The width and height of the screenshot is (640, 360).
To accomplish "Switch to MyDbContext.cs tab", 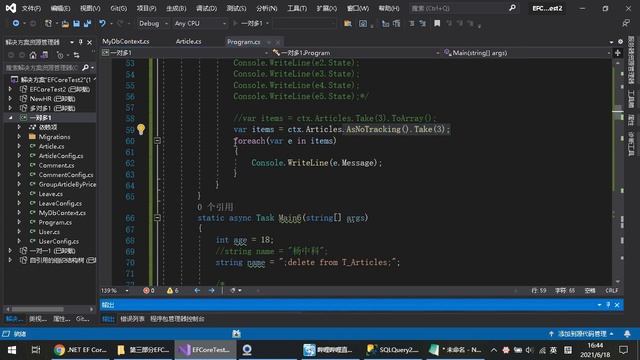I will [126, 42].
